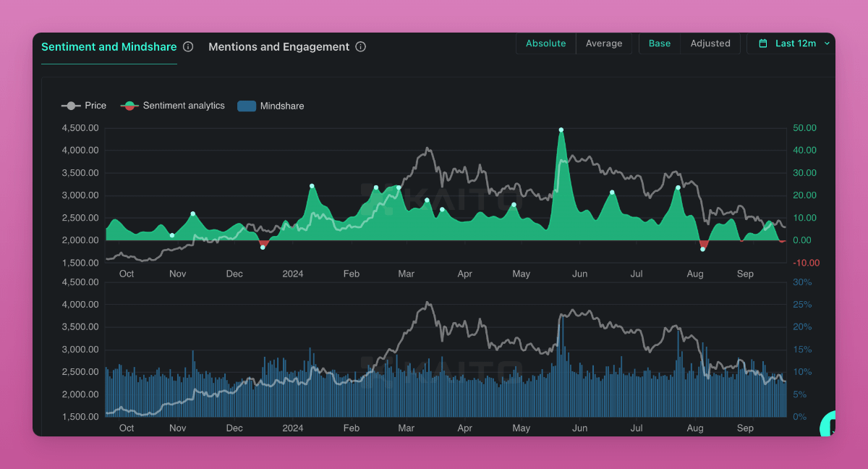868x469 pixels.
Task: Click the Price legend line marker
Action: pyautogui.click(x=71, y=106)
